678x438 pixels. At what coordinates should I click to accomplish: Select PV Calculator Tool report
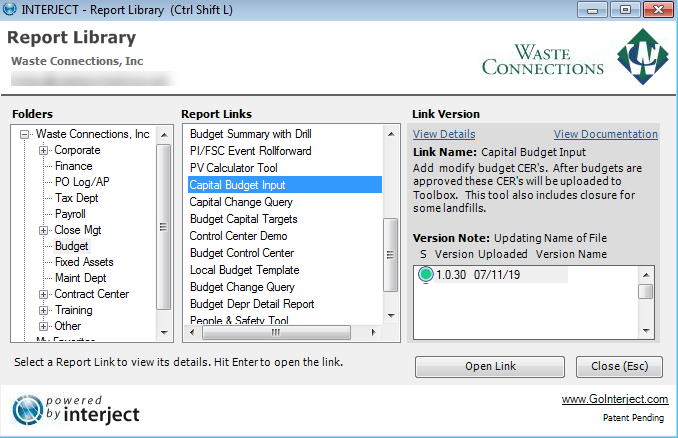pos(233,168)
